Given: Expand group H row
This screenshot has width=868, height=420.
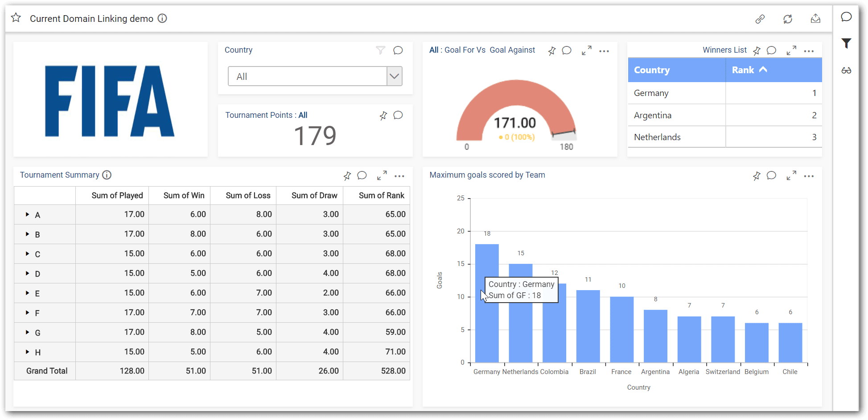Looking at the screenshot, I should 27,352.
